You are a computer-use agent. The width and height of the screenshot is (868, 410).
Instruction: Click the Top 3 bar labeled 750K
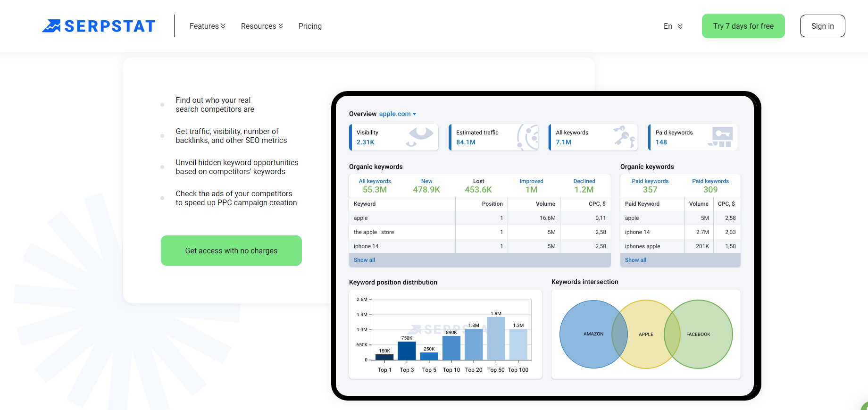click(x=407, y=351)
